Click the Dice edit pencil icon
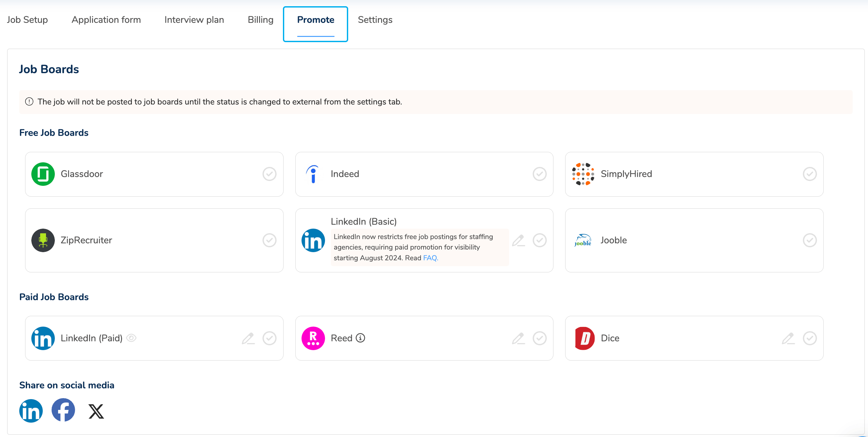 point(788,338)
